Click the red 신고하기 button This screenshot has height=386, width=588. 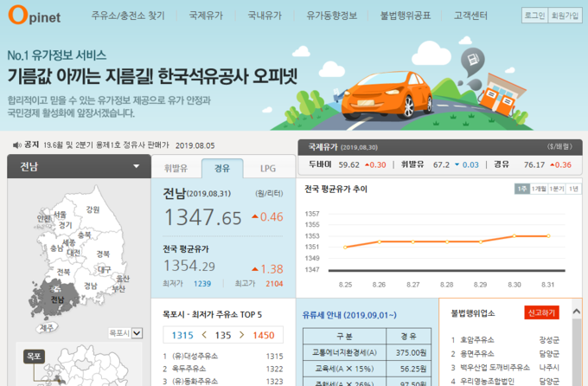(x=541, y=312)
